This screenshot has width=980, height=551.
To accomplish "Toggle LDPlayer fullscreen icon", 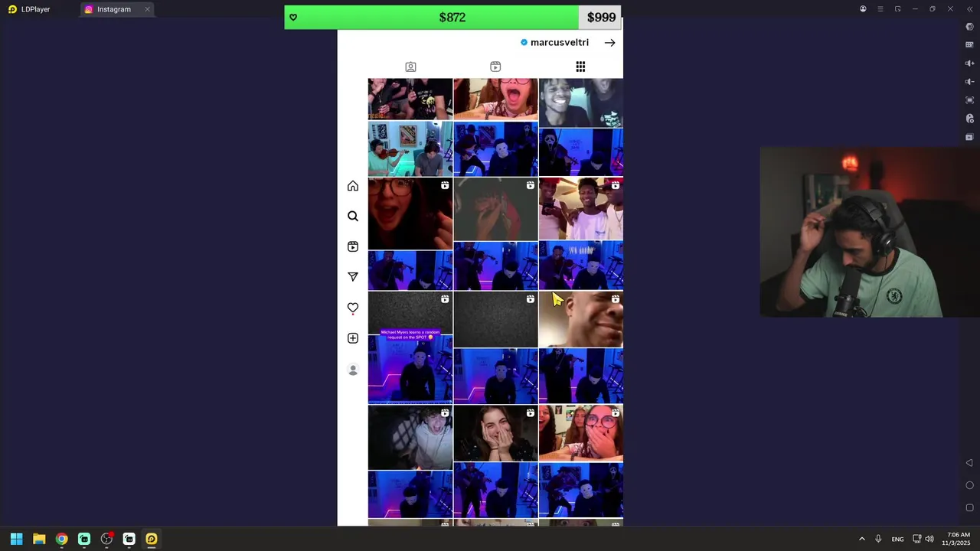I will point(969,100).
